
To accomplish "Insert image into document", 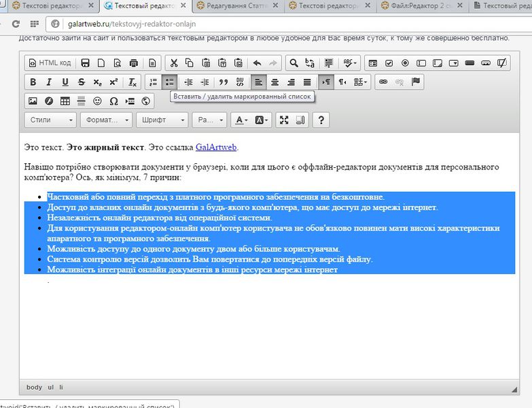I will click(33, 101).
